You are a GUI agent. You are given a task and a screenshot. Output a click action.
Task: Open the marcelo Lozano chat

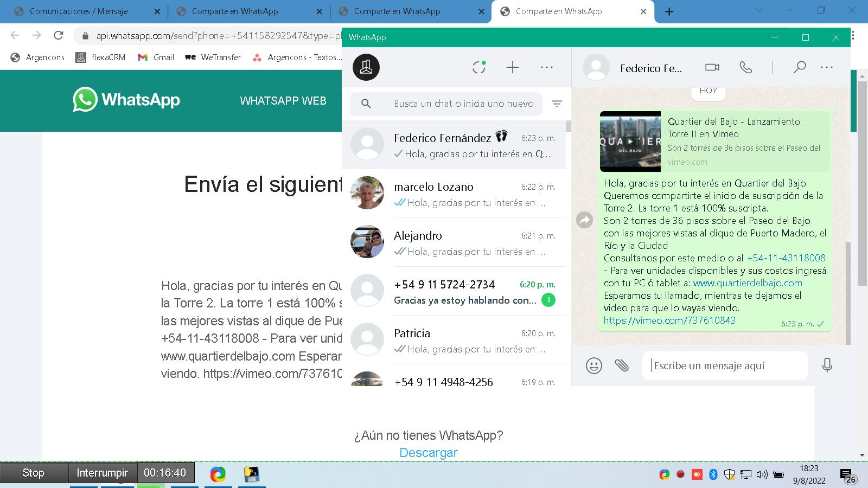[x=454, y=194]
